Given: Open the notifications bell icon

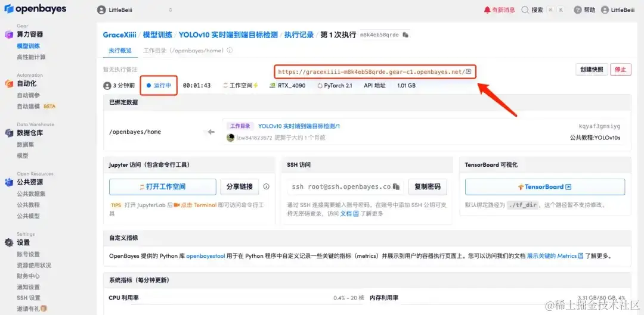Looking at the screenshot, I should (x=487, y=10).
